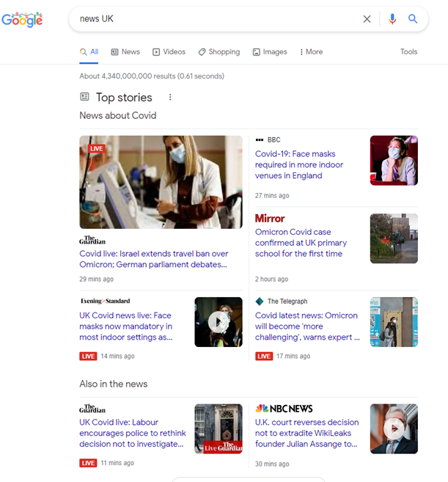Image resolution: width=448 pixels, height=482 pixels.
Task: Click the Top stories newspaper icon
Action: 84,97
